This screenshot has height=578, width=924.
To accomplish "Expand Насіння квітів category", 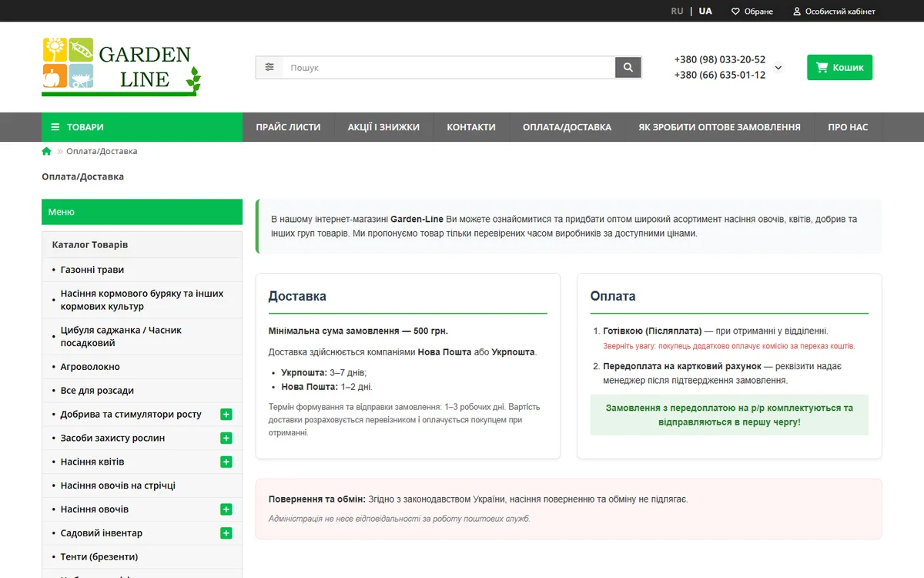I will pos(226,462).
